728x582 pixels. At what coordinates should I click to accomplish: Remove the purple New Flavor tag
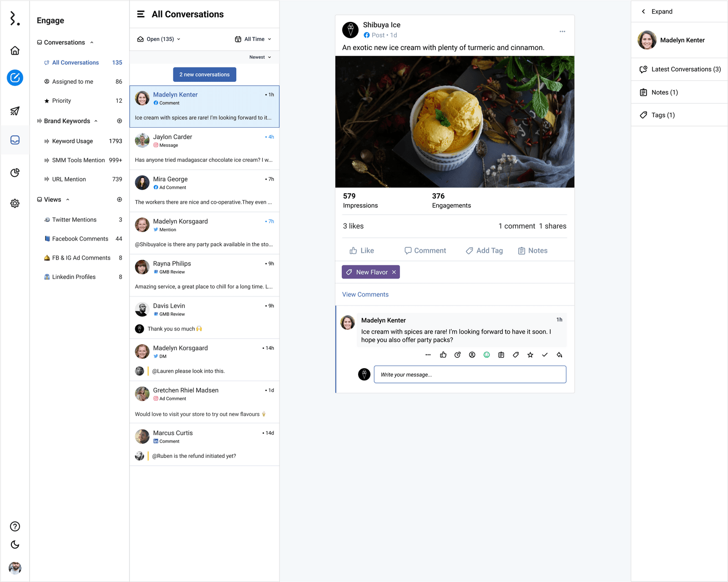click(394, 272)
